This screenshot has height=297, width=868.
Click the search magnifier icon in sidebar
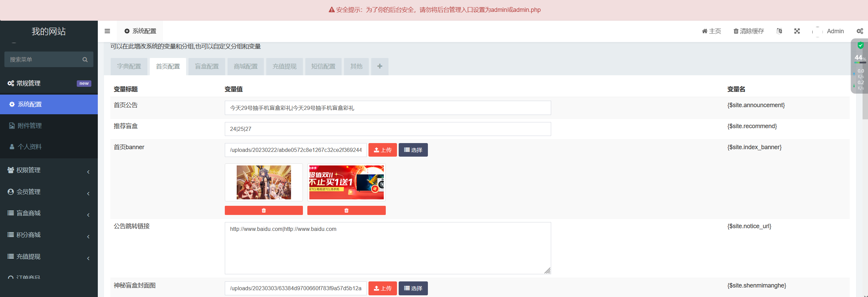[x=85, y=60]
